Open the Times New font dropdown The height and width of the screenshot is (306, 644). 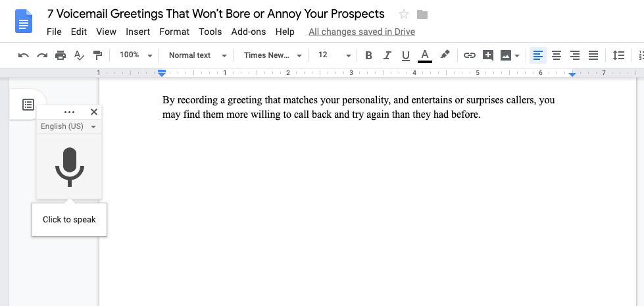coord(273,55)
